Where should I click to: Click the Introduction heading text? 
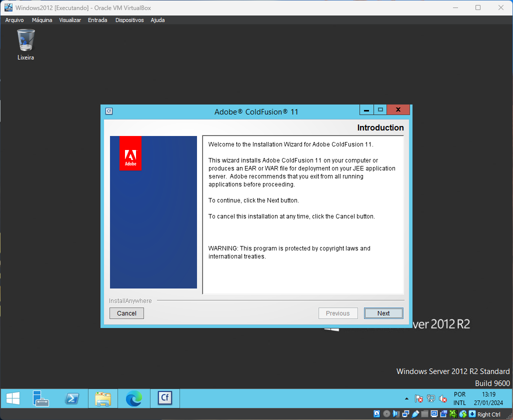[380, 127]
